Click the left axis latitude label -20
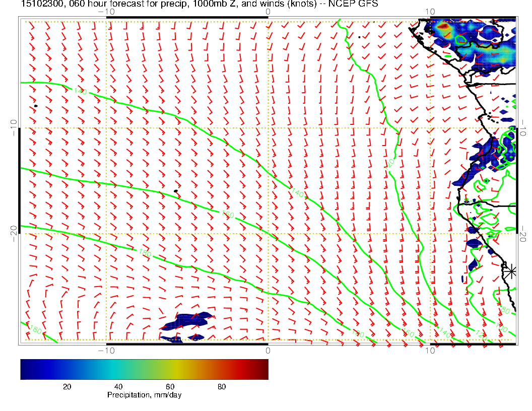The width and height of the screenshot is (532, 411). pos(13,233)
